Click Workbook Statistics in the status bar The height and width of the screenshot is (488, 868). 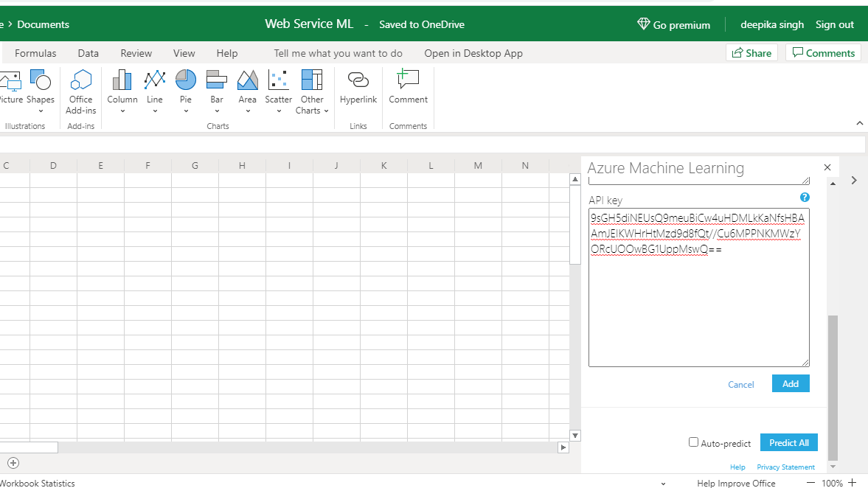coord(37,484)
